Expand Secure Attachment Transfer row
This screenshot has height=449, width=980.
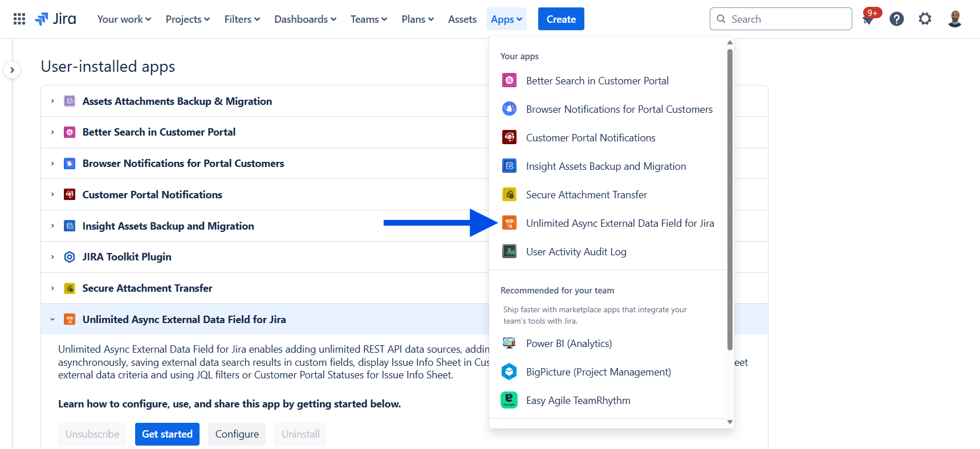click(x=52, y=288)
